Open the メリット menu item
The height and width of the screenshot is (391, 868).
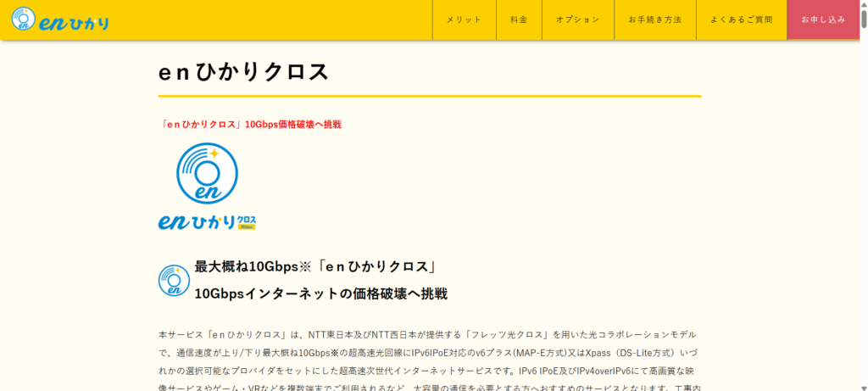point(464,20)
